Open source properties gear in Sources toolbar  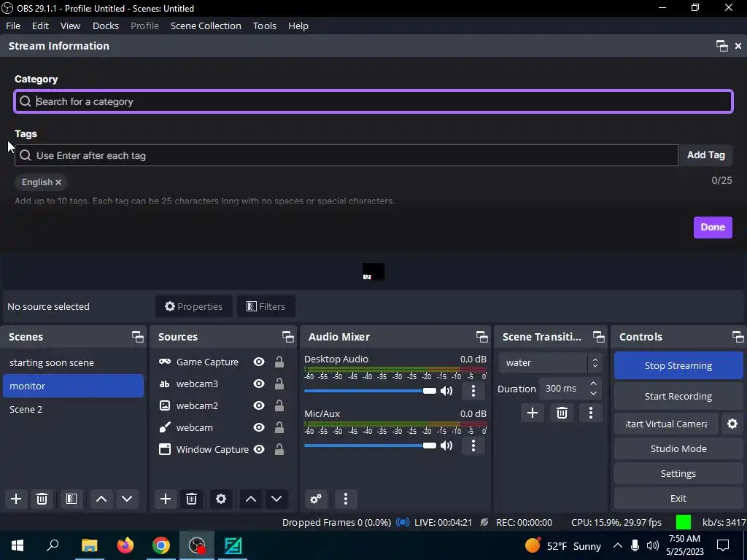coord(221,499)
